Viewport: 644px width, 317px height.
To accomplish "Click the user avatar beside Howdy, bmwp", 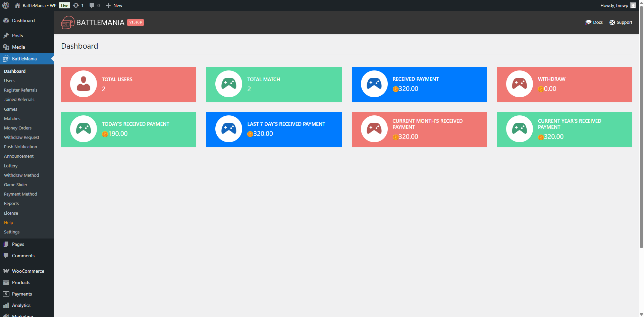I will 633,5.
